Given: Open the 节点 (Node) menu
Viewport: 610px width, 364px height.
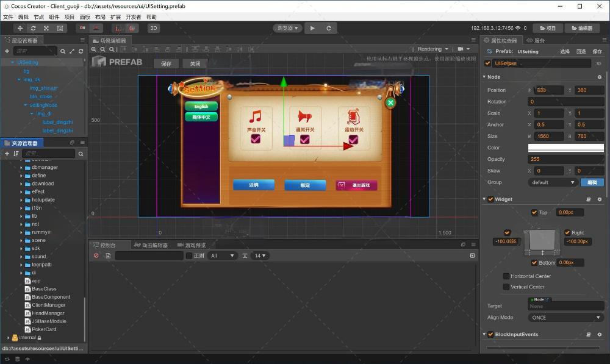Looking at the screenshot, I should coord(38,17).
